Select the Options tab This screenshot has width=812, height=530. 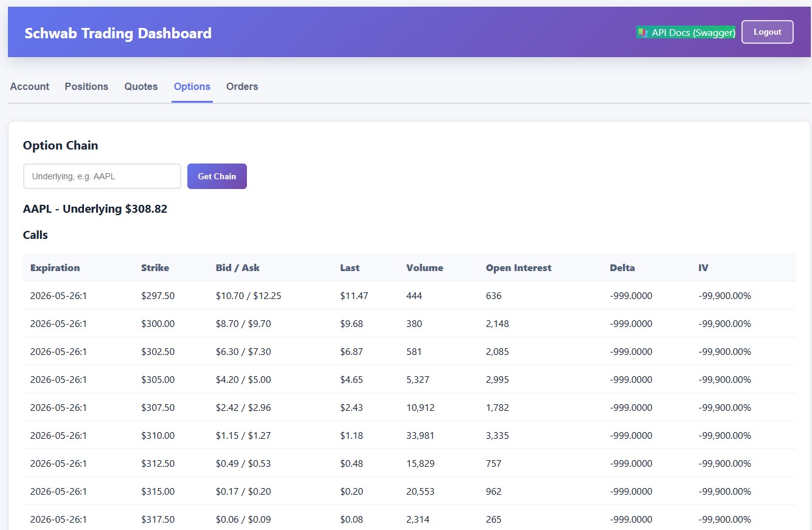[192, 86]
